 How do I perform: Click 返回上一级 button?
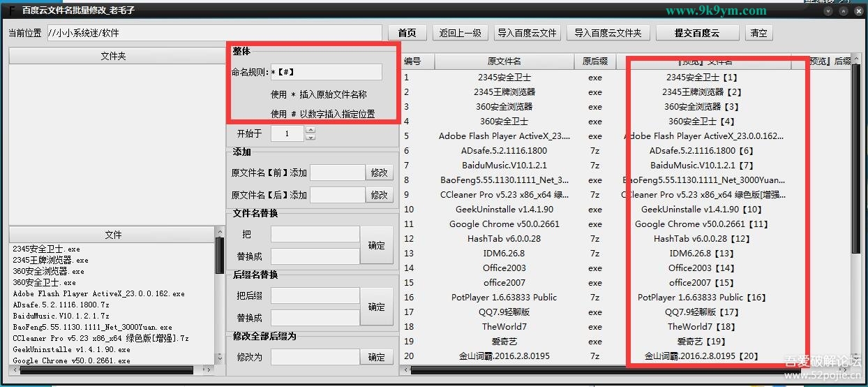pyautogui.click(x=461, y=33)
